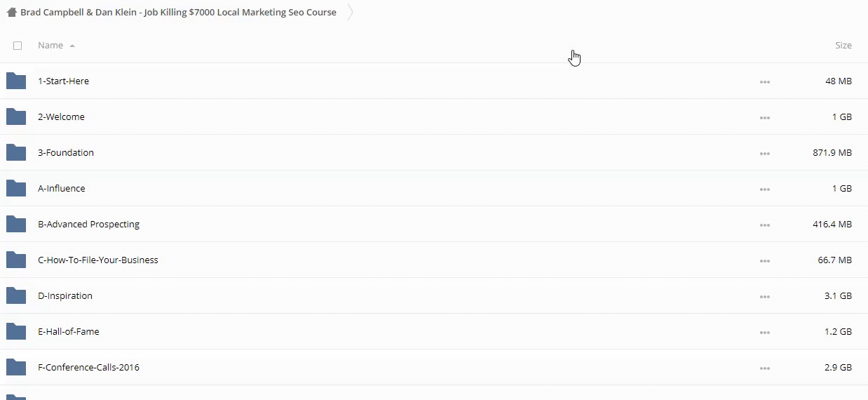This screenshot has height=400, width=868.
Task: Click the E-Hall-of-Fame folder icon
Action: click(16, 331)
